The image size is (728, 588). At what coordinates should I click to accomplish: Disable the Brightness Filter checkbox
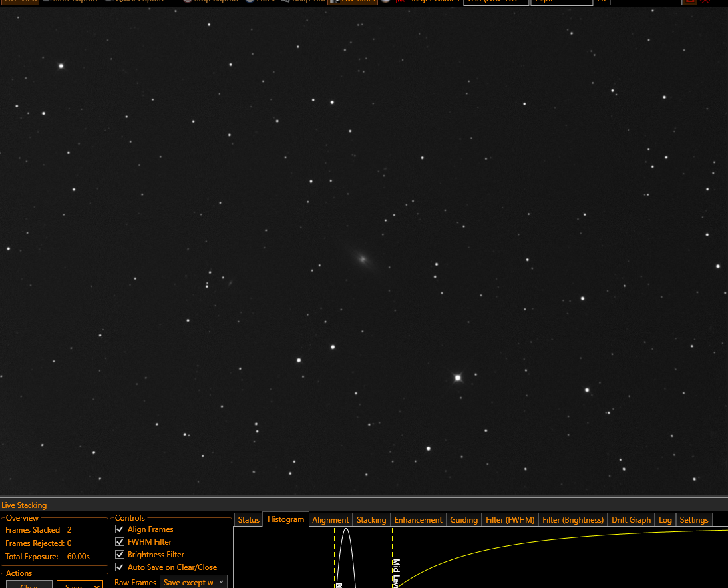tap(120, 555)
